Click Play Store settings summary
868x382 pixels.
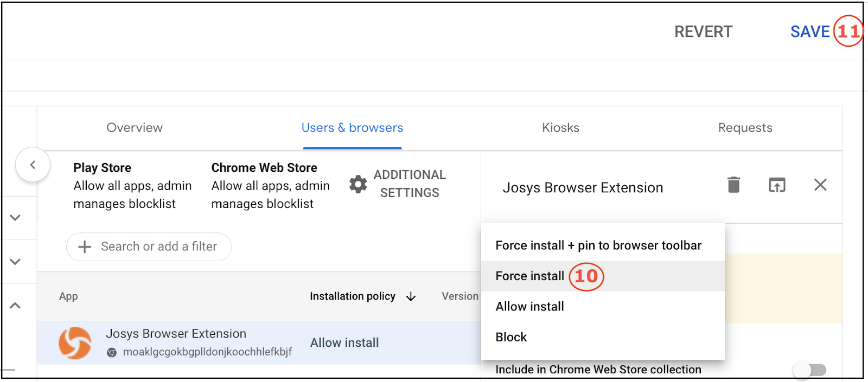132,185
